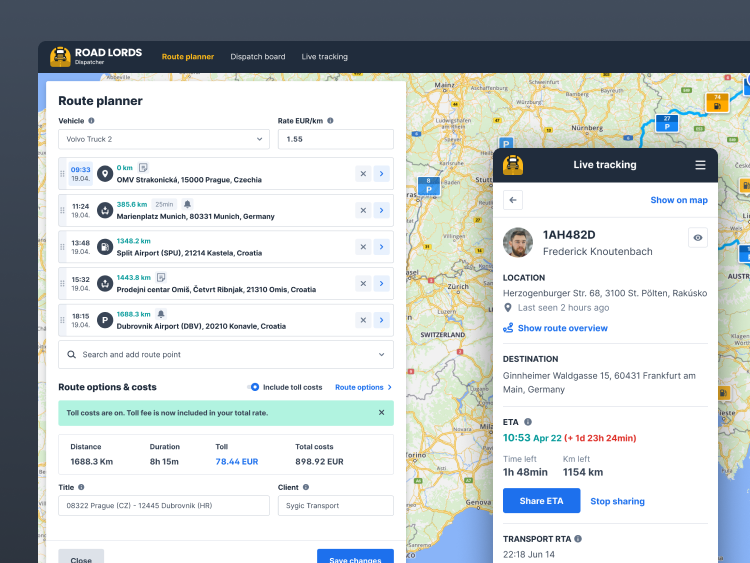
Task: Click the route Title input field
Action: [164, 506]
